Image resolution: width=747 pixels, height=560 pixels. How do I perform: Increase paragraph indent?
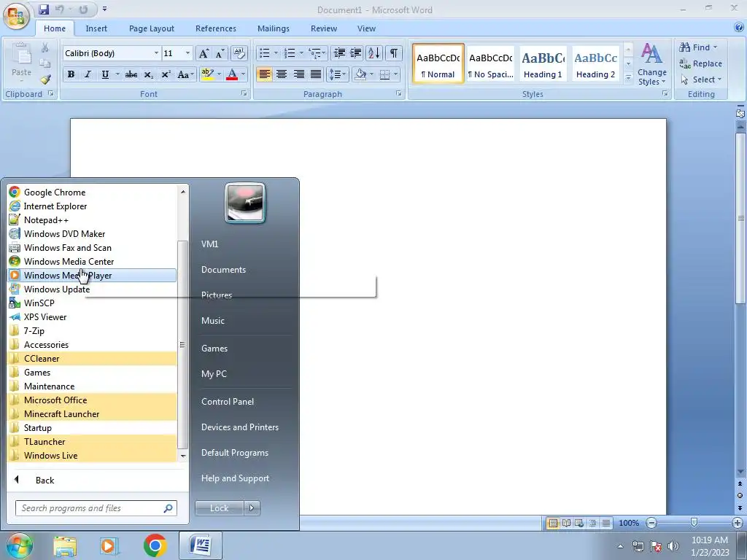point(355,52)
